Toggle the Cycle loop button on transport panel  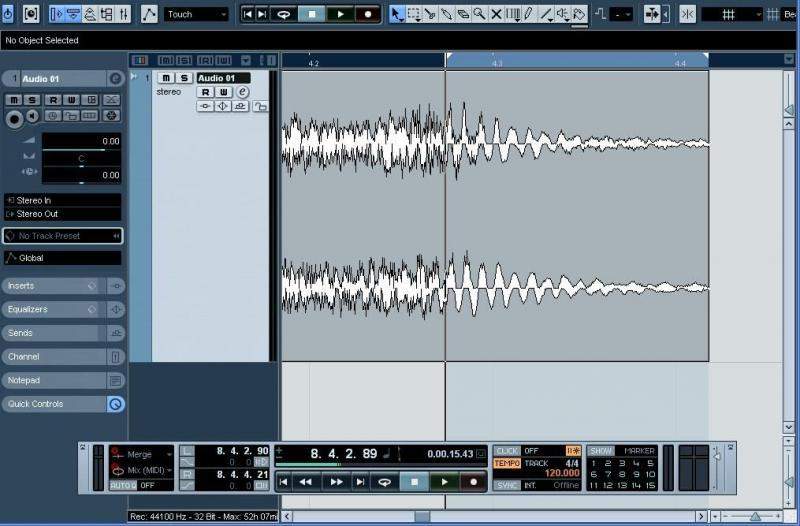[x=385, y=482]
